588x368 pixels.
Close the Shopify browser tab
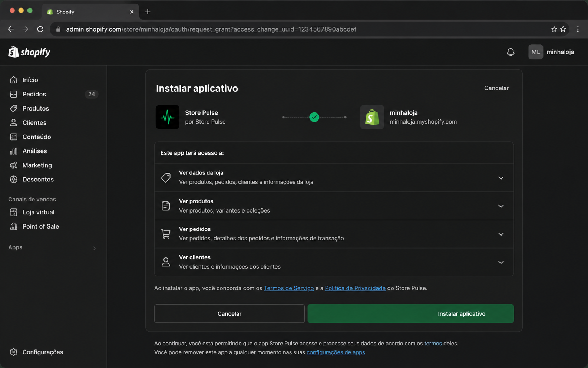(x=132, y=12)
